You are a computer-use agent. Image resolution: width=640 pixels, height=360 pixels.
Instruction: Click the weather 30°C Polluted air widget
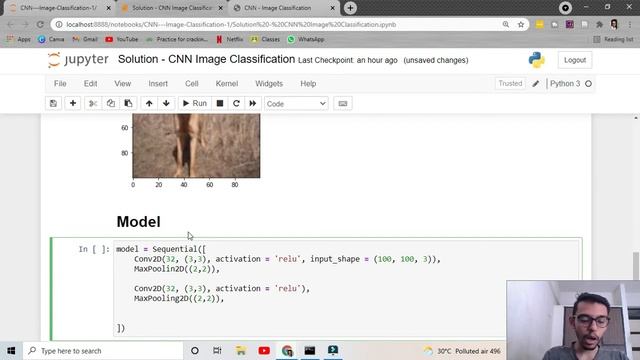(462, 351)
